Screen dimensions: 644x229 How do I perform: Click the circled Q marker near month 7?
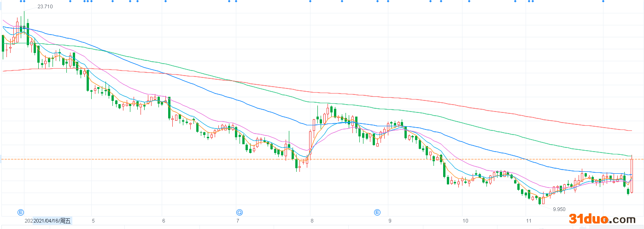(x=240, y=212)
